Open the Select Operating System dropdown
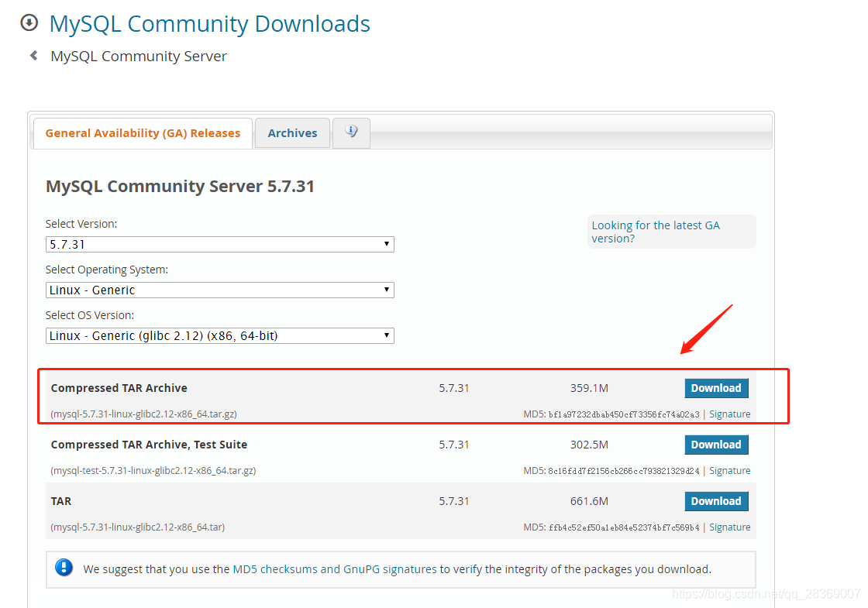868x608 pixels. tap(220, 290)
